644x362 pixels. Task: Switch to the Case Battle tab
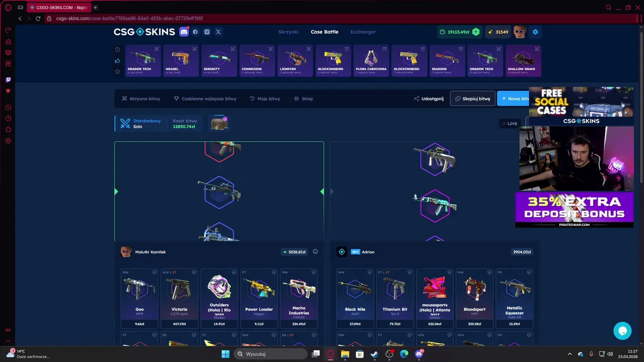point(325,32)
